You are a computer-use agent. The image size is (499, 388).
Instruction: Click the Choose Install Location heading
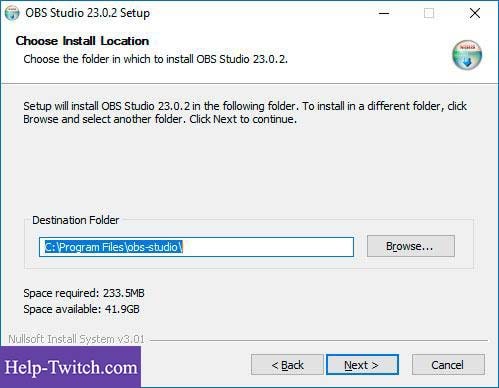[82, 41]
